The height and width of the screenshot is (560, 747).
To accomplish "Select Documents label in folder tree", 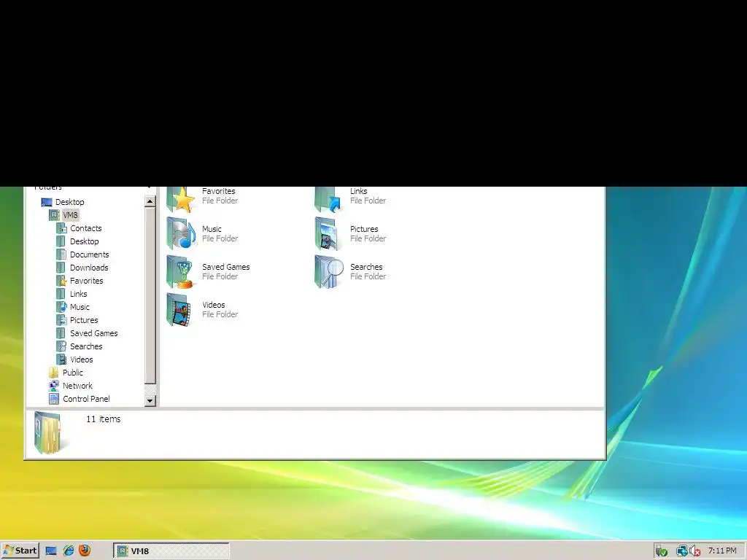I will (90, 254).
